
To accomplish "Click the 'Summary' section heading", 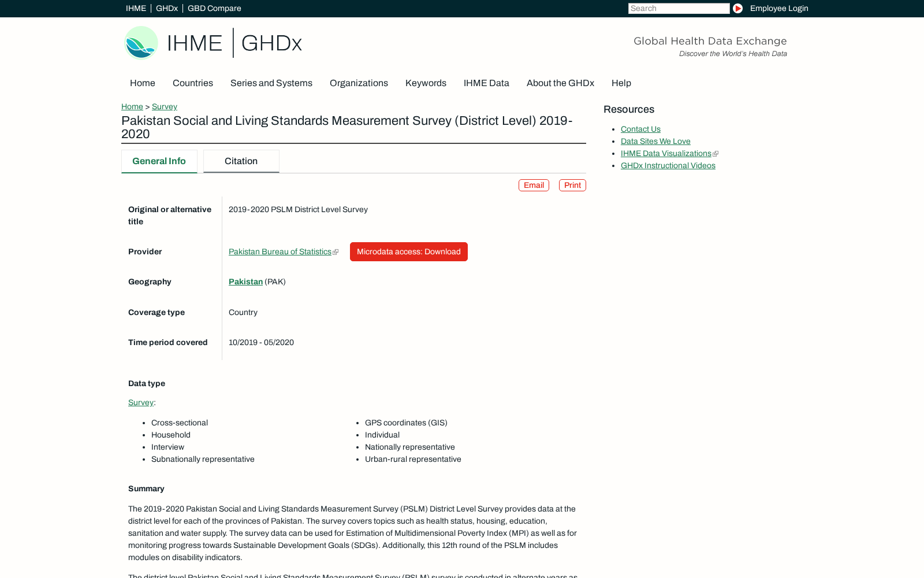I will [146, 488].
